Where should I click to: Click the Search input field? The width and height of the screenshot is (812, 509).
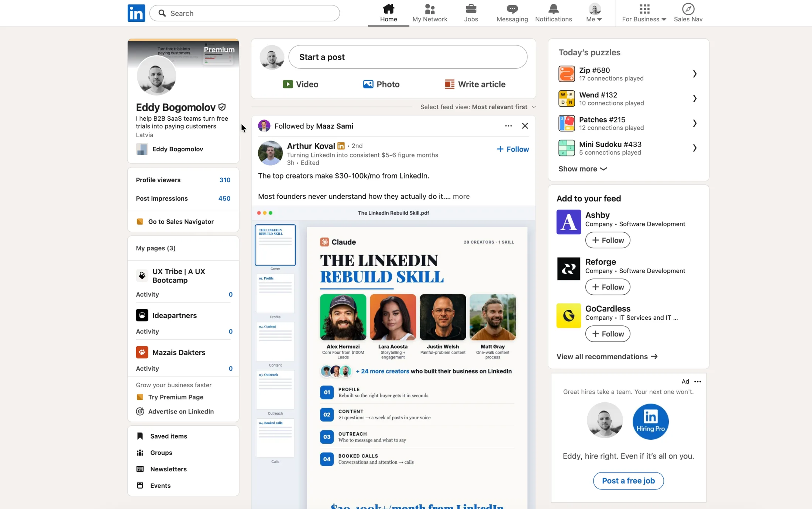coord(244,13)
